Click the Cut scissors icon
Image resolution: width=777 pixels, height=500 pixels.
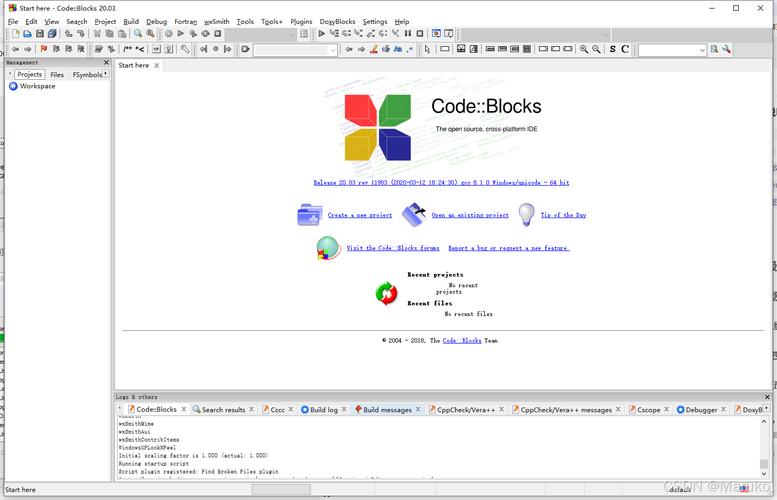(97, 34)
